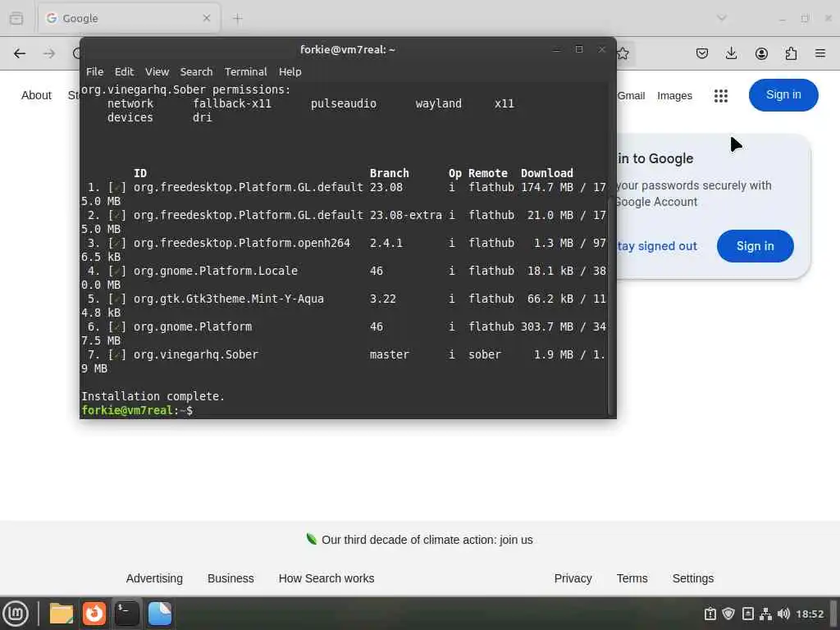Image resolution: width=840 pixels, height=630 pixels.
Task: Click the sober remote value
Action: pos(485,354)
